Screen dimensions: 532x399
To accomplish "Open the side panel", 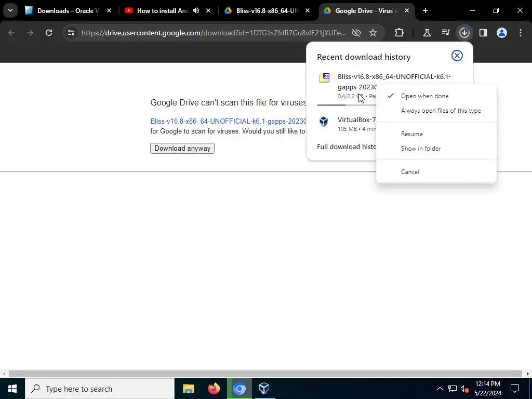I will (x=483, y=33).
